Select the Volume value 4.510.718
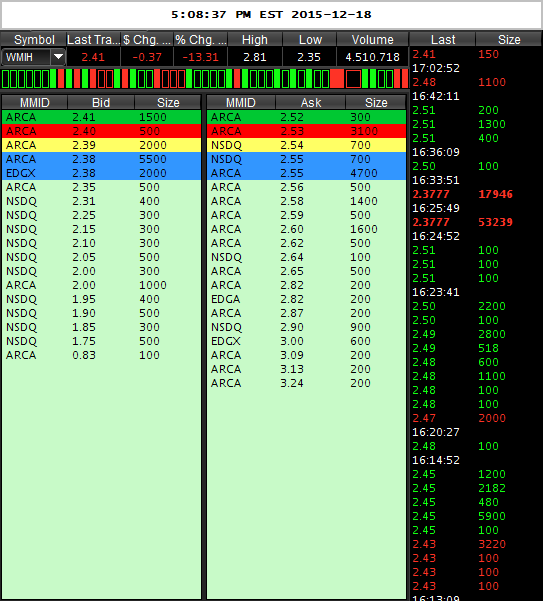This screenshot has width=543, height=601. [x=372, y=57]
